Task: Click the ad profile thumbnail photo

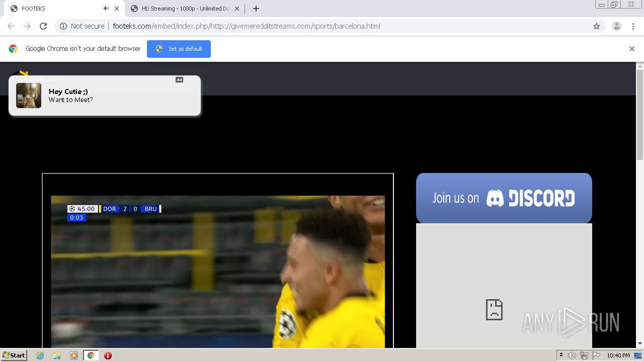Action: click(29, 96)
